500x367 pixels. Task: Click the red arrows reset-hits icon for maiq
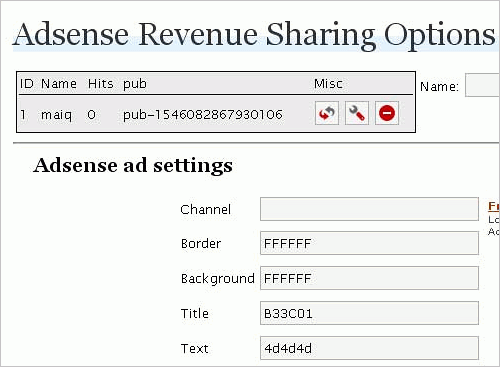pos(327,113)
